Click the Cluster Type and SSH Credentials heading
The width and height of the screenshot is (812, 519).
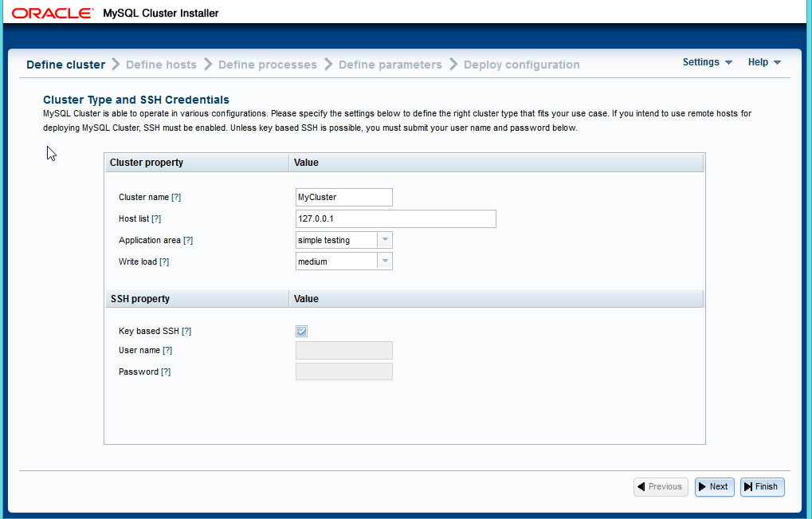(x=136, y=100)
